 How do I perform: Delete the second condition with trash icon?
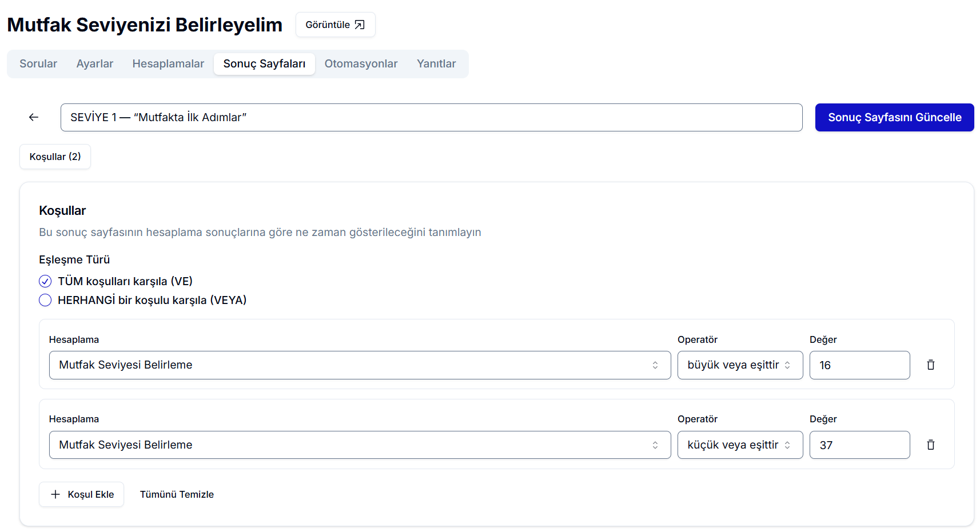pos(930,445)
